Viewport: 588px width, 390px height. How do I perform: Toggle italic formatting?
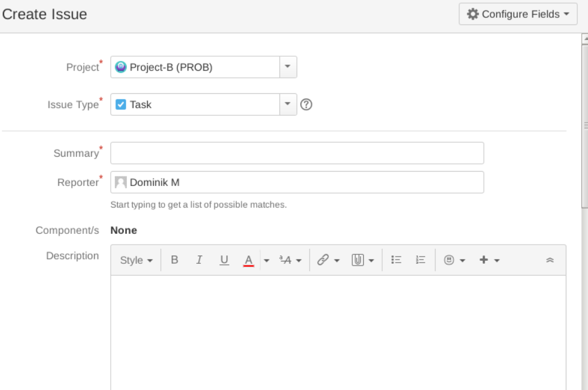pos(199,260)
